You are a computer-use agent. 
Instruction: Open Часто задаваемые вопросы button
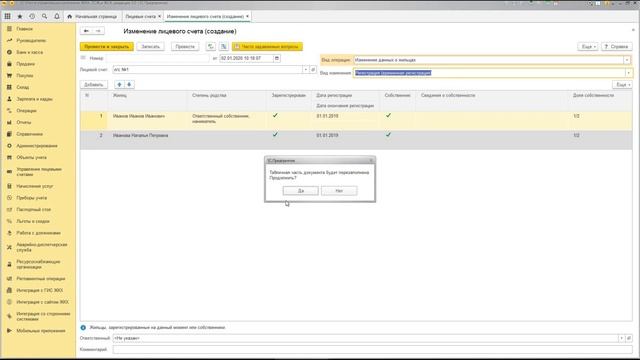[267, 47]
